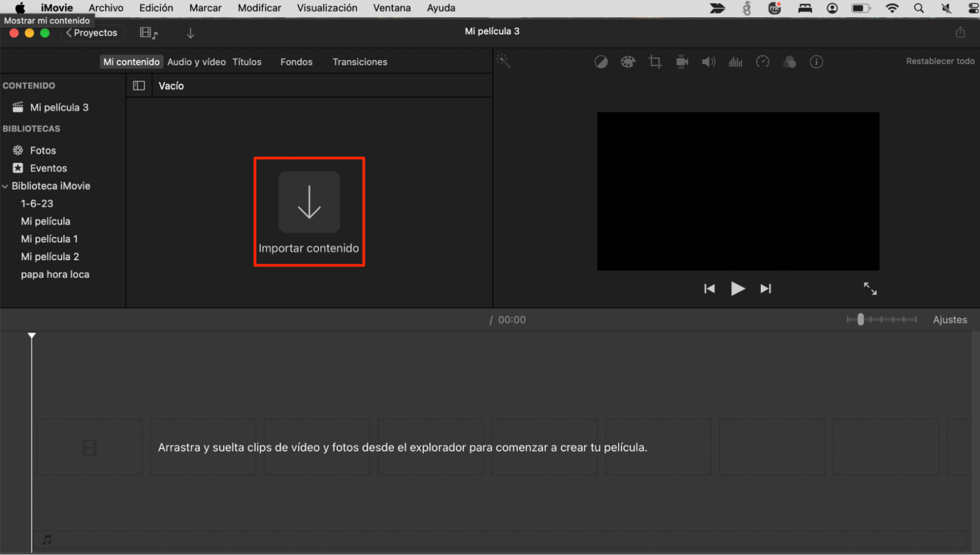Open the stabilization camera tool
980x555 pixels.
pos(682,62)
